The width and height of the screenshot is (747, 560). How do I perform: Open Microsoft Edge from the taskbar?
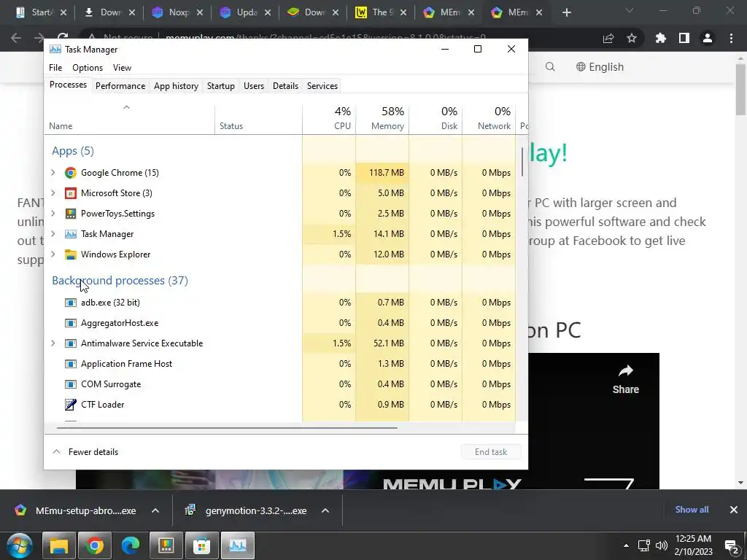point(130,545)
